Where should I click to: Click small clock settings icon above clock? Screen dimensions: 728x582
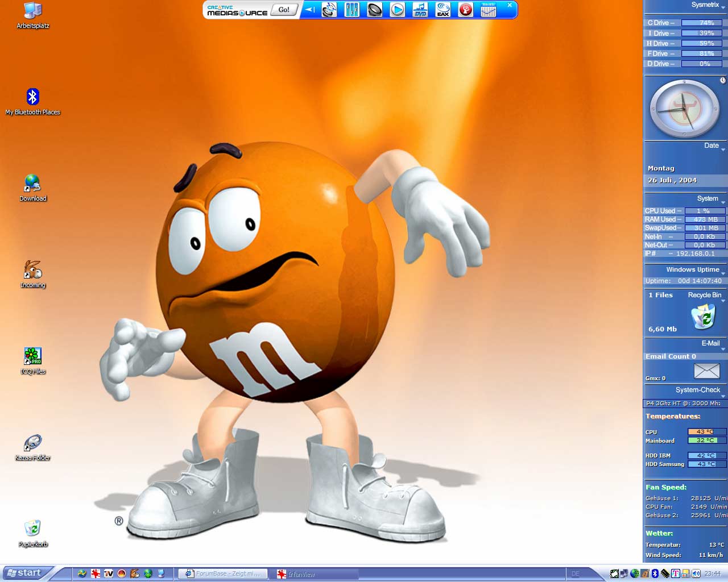tap(722, 80)
